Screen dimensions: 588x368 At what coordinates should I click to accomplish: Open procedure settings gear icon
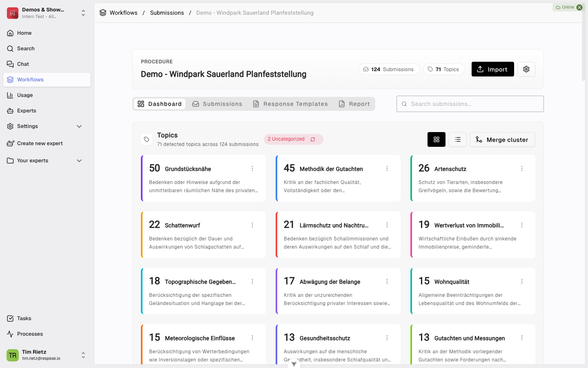(x=526, y=69)
